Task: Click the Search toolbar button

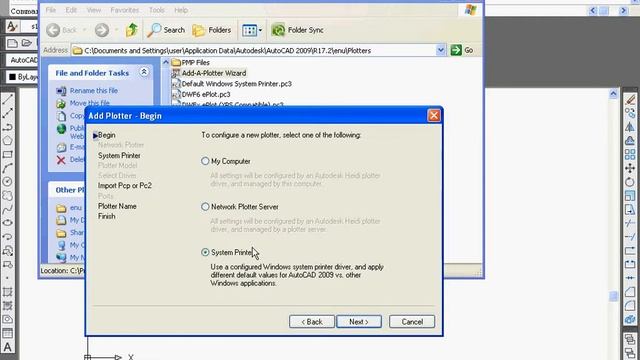Action: coord(166,30)
